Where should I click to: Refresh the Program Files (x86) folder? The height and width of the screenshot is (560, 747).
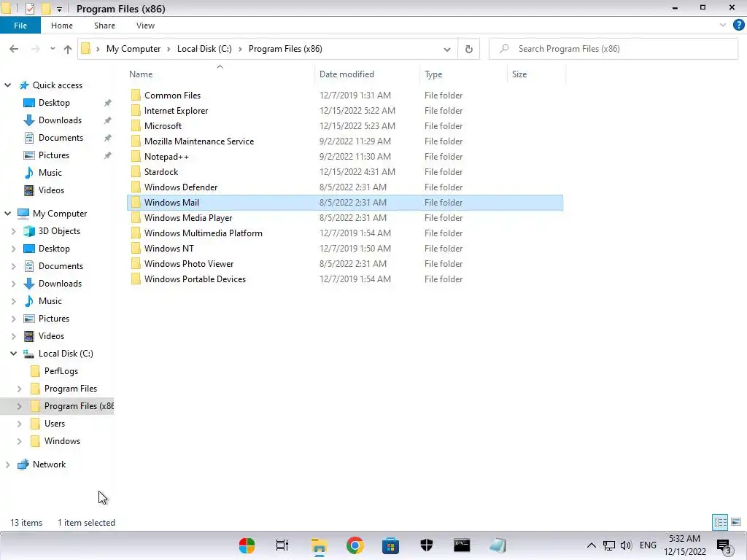coord(469,49)
